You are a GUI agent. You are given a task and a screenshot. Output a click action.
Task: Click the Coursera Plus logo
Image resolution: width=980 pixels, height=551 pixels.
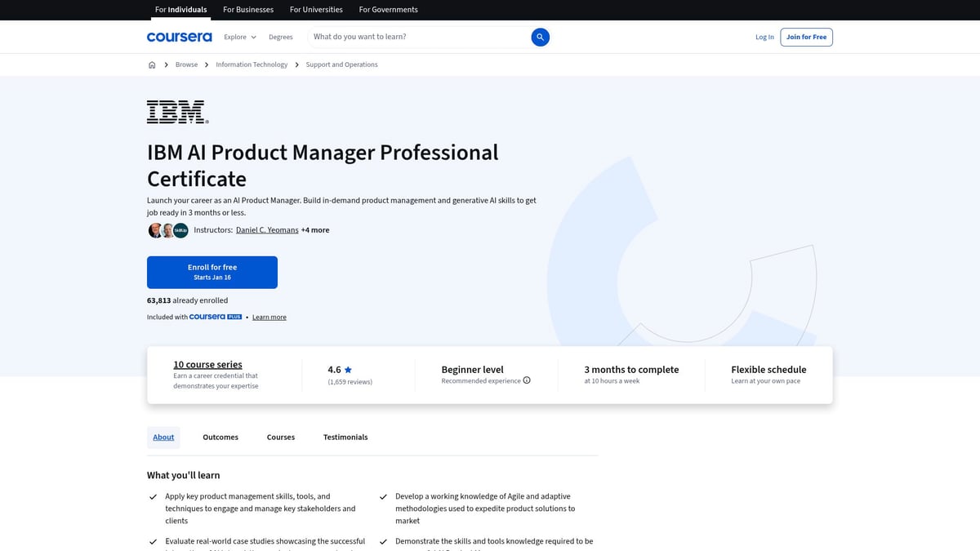pos(216,317)
